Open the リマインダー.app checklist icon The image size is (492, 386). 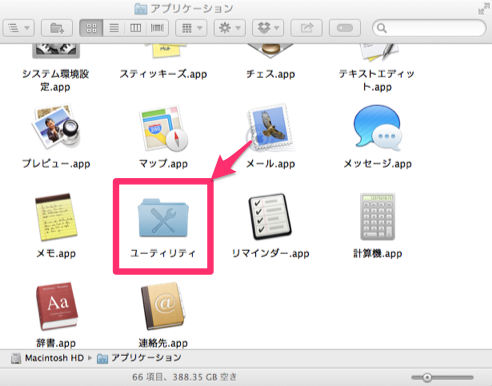click(270, 217)
